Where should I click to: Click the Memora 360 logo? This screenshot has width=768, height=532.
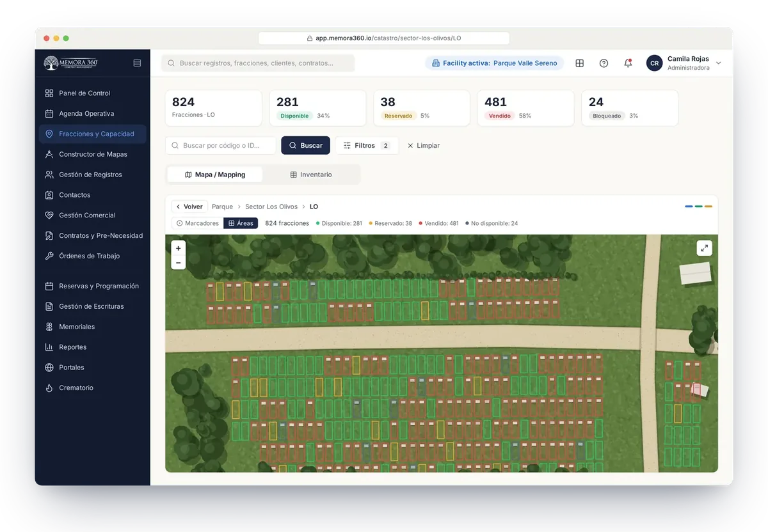70,63
